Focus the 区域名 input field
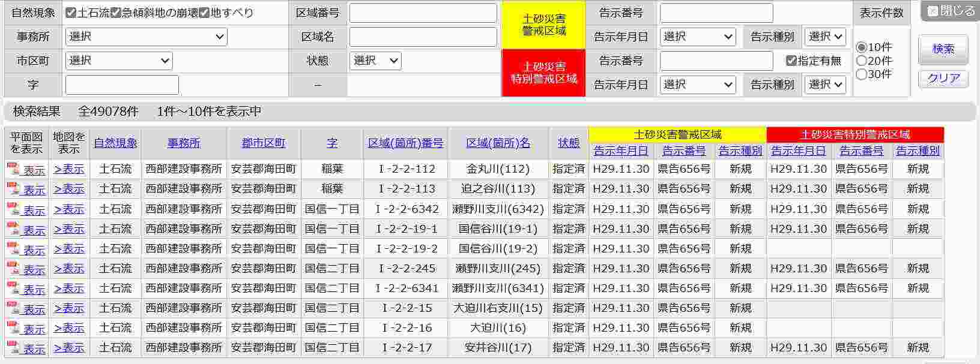Viewport: 980px width, 364px height. click(x=423, y=37)
